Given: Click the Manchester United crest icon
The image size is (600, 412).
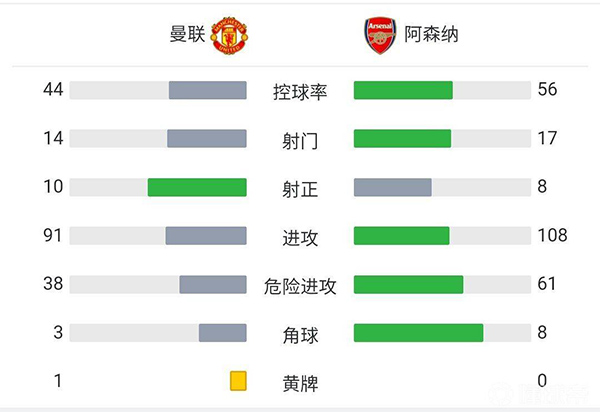Looking at the screenshot, I should click(228, 35).
